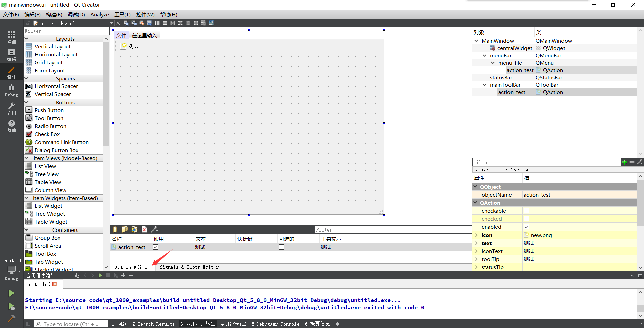
Task: Select the Lay Out in a Grid icon
Action: 196,23
